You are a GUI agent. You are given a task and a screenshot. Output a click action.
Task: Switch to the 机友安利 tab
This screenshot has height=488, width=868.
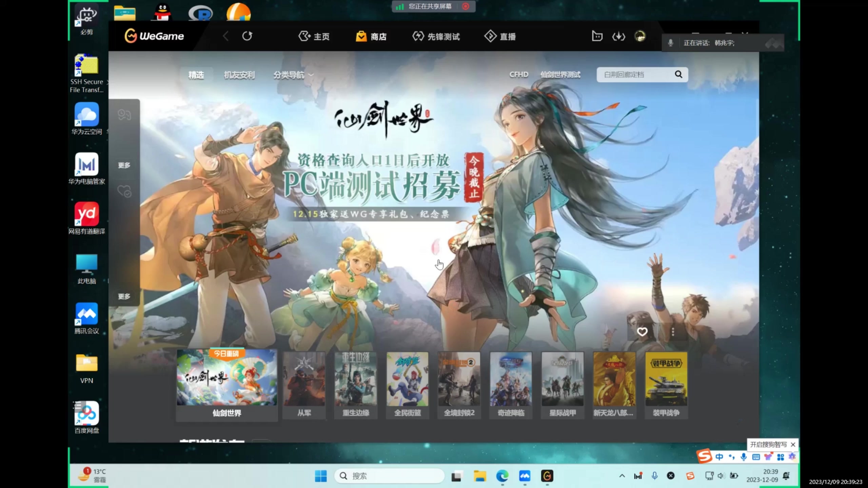tap(239, 75)
